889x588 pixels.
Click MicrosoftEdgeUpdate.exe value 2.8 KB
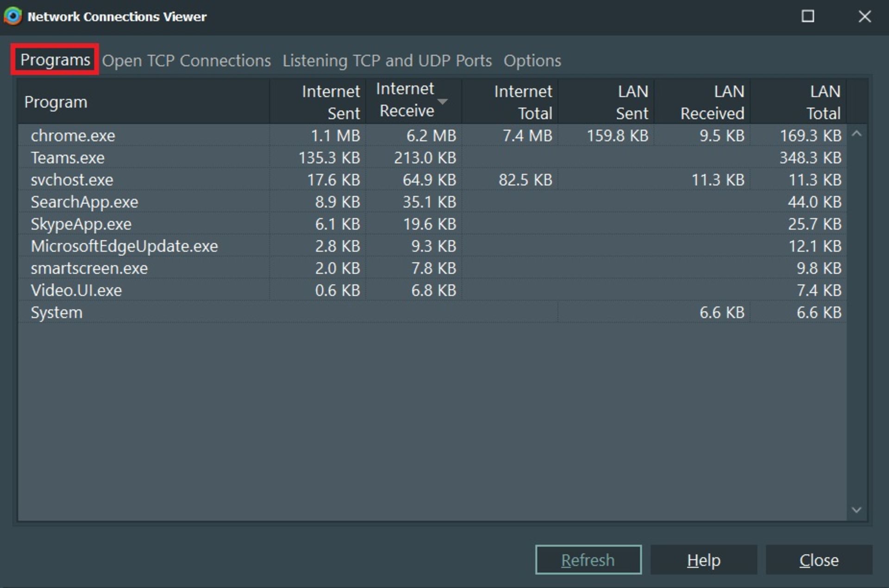338,246
